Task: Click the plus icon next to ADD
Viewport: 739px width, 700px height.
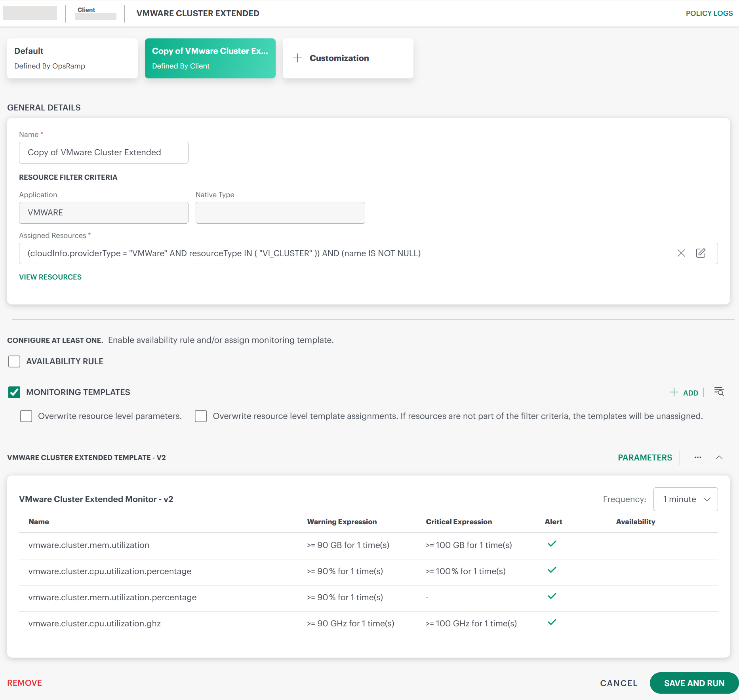Action: pyautogui.click(x=674, y=392)
